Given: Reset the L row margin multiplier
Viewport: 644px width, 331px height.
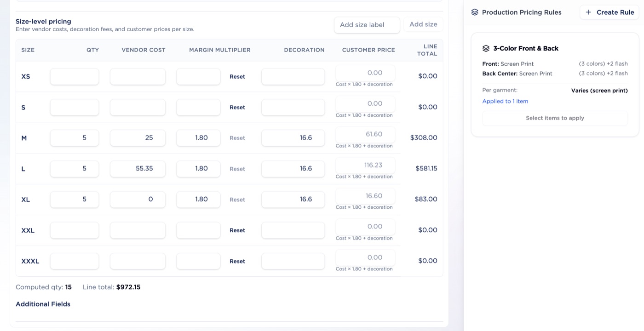Looking at the screenshot, I should [x=237, y=169].
